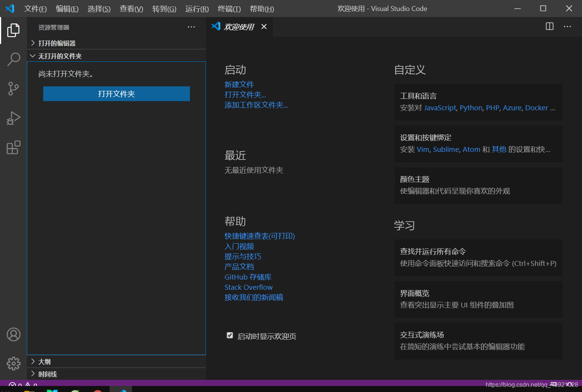Expand the 打开的编辑器 section

pyautogui.click(x=116, y=43)
